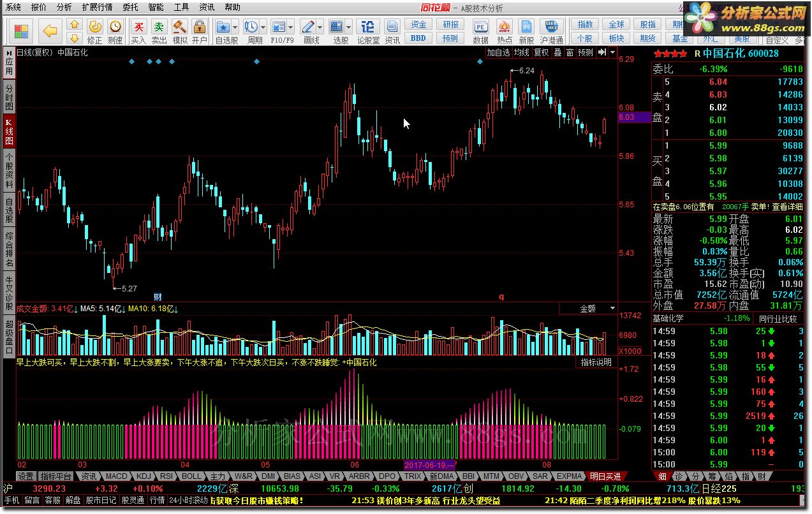Open the 沪港通 SSE-HKE icon
This screenshot has width=812, height=514.
[551, 31]
